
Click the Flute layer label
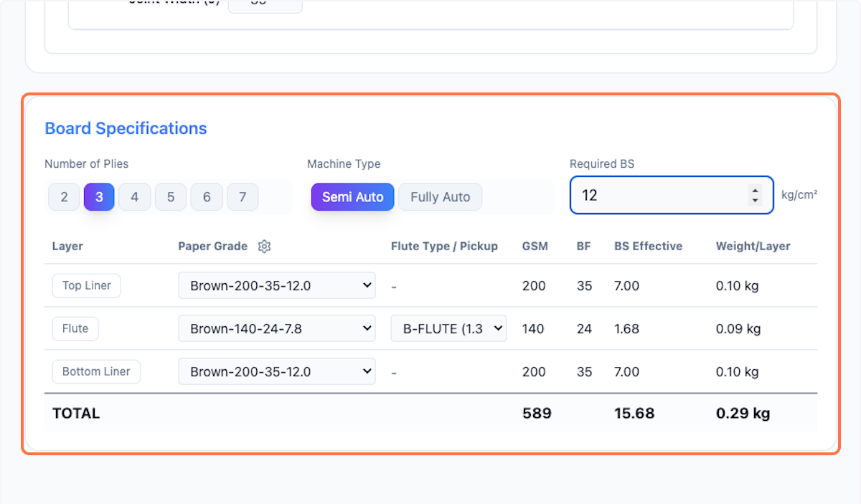click(75, 328)
